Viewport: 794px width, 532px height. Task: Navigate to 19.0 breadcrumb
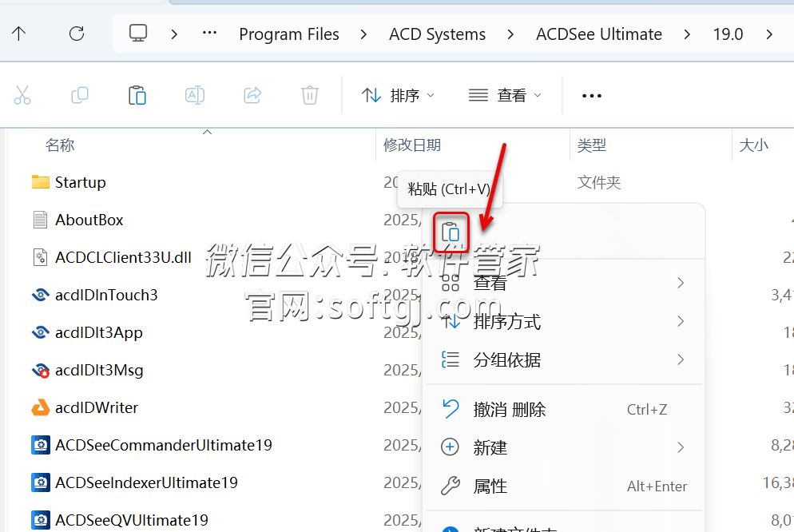pos(728,34)
